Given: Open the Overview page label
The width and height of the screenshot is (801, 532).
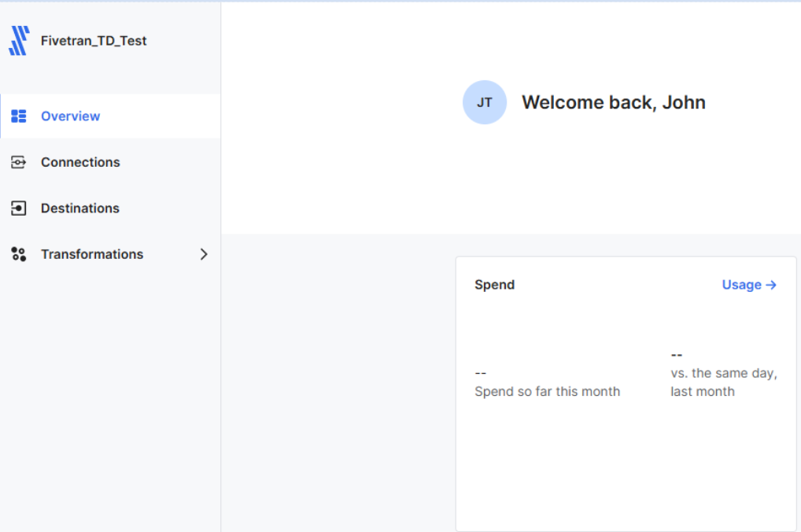Looking at the screenshot, I should pyautogui.click(x=71, y=116).
